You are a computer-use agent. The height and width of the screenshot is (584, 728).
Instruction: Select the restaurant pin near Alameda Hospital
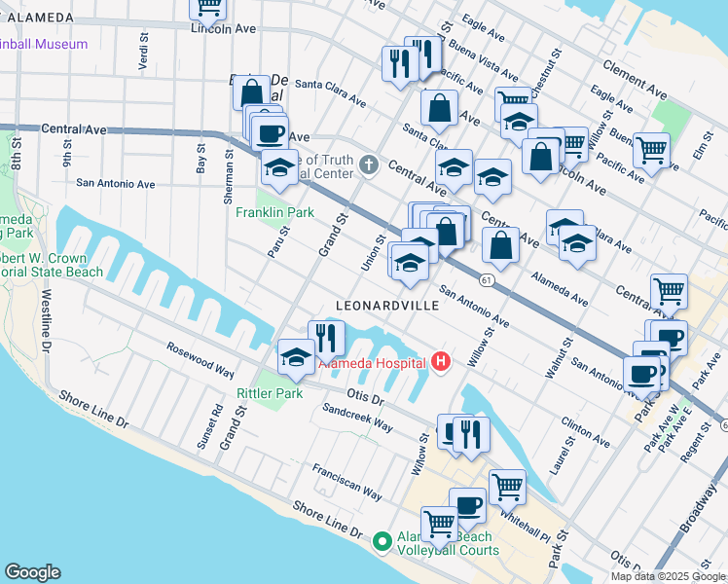point(326,340)
